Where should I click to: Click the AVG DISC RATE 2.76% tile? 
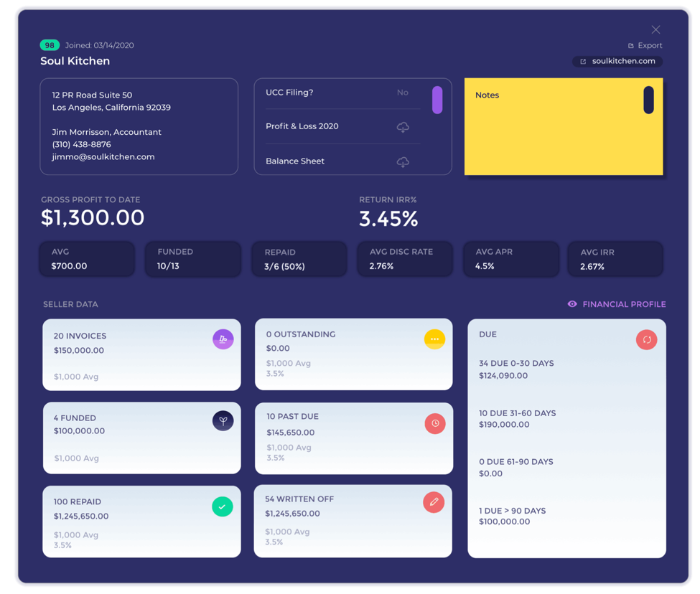405,259
